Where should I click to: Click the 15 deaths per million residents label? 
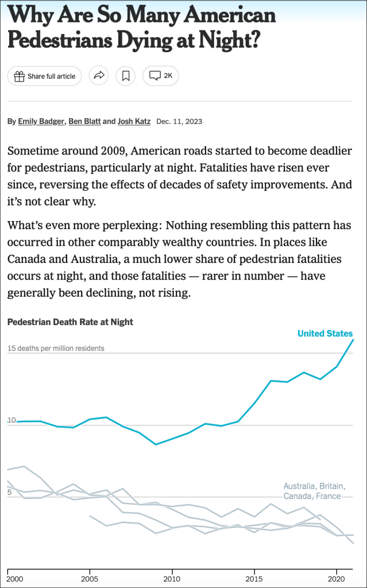(56, 349)
